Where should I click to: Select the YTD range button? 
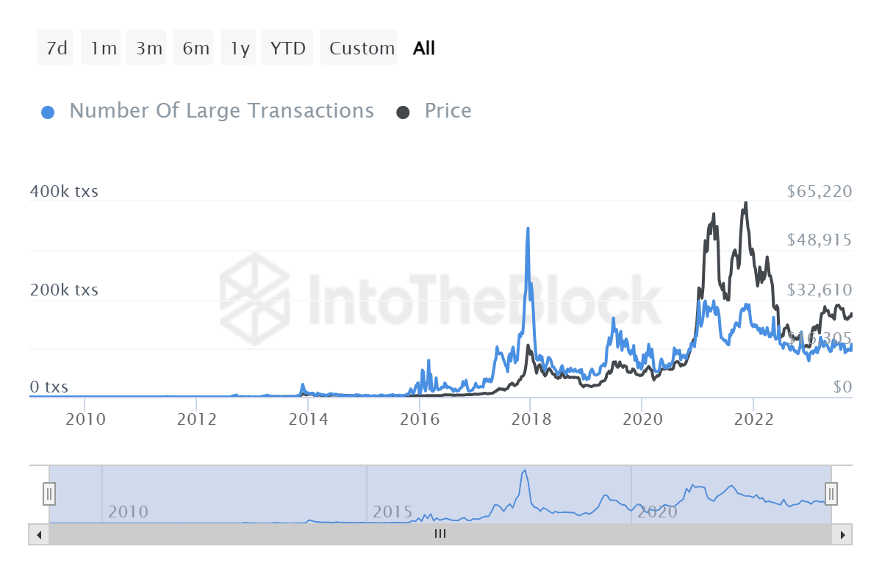click(287, 49)
